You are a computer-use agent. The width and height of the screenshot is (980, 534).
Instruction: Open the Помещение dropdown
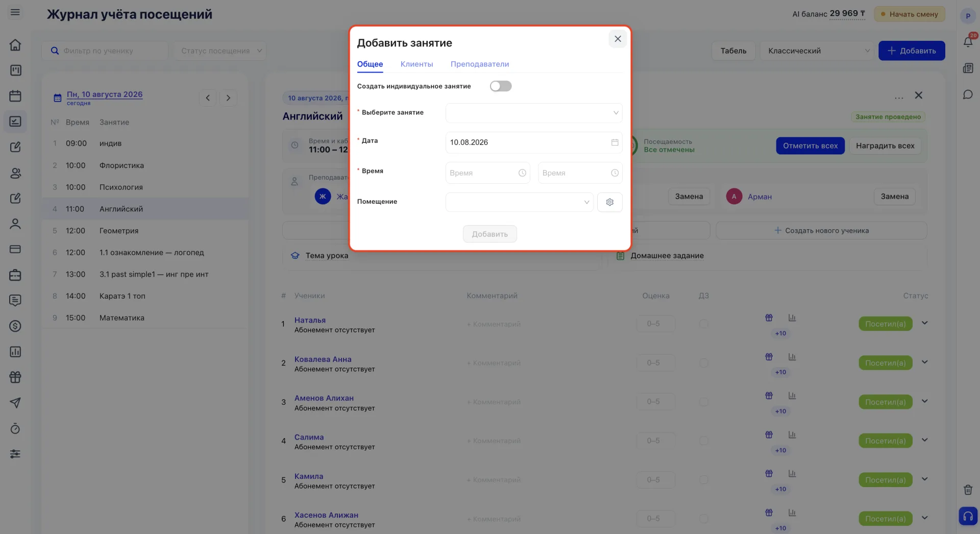519,202
